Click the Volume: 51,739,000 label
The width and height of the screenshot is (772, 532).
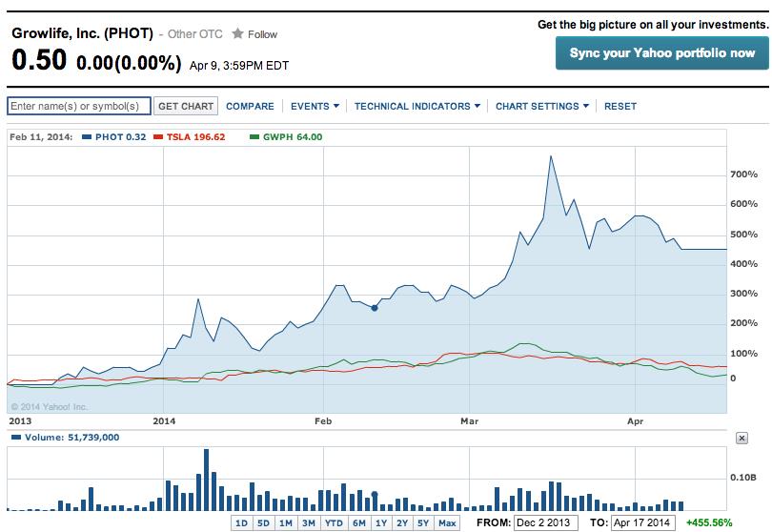71,438
